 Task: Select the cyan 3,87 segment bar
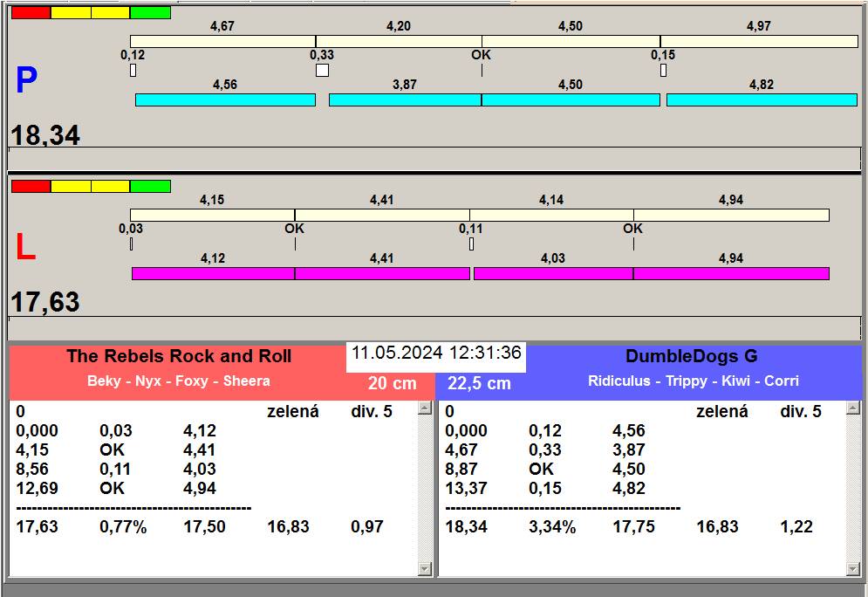[x=405, y=100]
